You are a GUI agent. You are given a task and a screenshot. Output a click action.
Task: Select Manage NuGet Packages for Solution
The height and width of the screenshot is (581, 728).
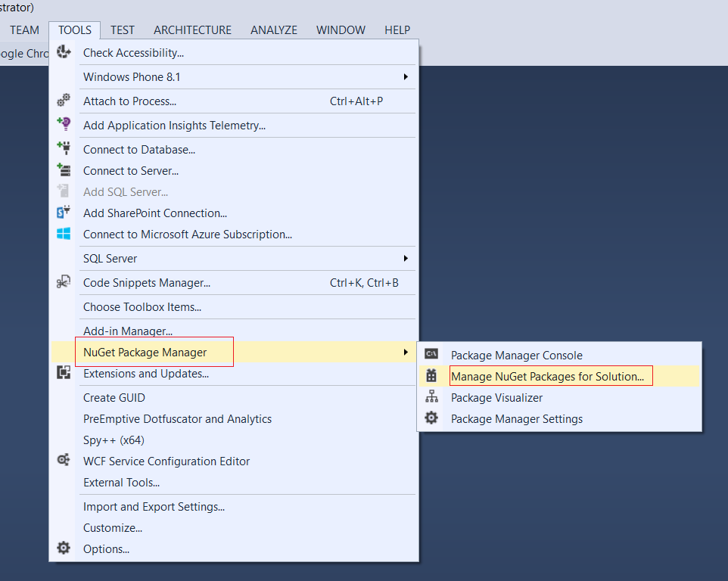click(548, 376)
